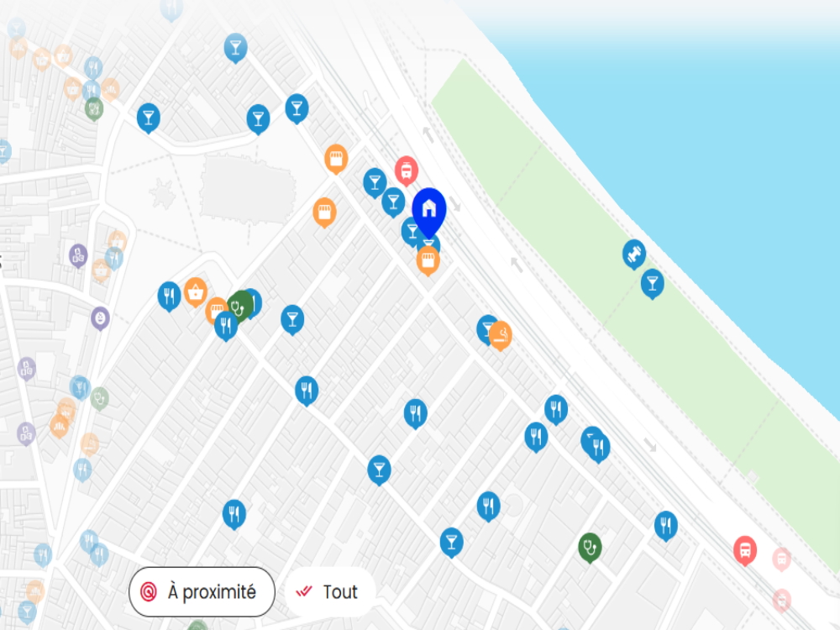Viewport: 840px width, 630px height.
Task: Select the red tram pin near home marker
Action: point(407,170)
